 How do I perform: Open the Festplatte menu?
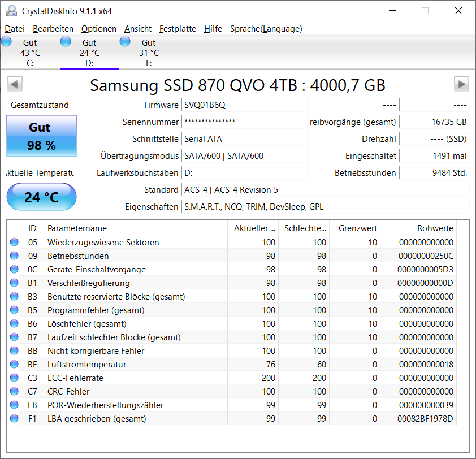click(x=178, y=29)
